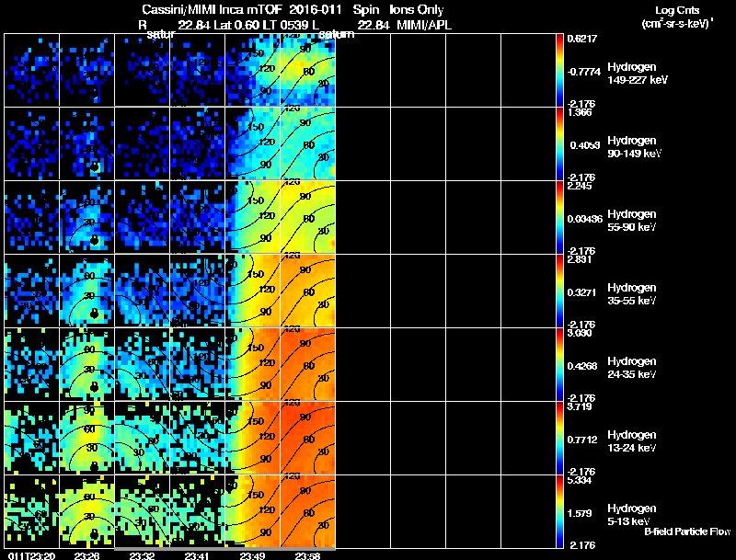Click the '23:41' time axis label
Image resolution: width=736 pixels, height=560 pixels.
[197, 556]
